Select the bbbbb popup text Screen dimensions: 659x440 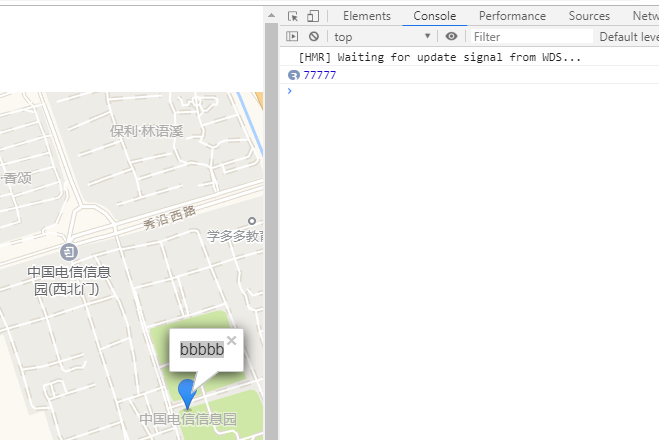pyautogui.click(x=202, y=349)
